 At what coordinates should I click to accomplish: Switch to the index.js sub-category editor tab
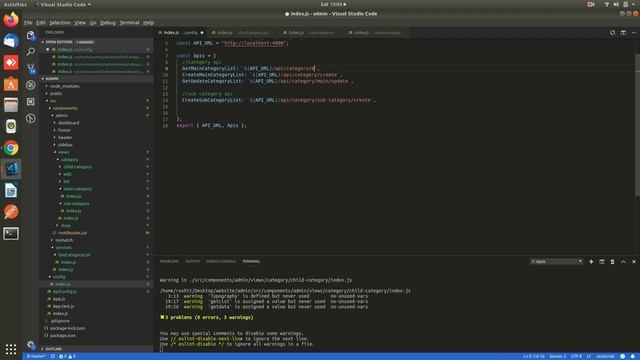click(x=312, y=33)
